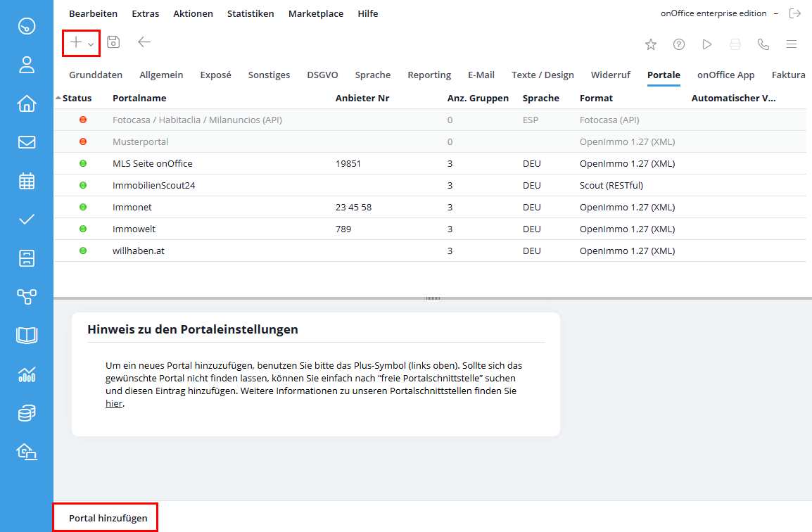
Task: Select the Musterportal row
Action: click(430, 141)
